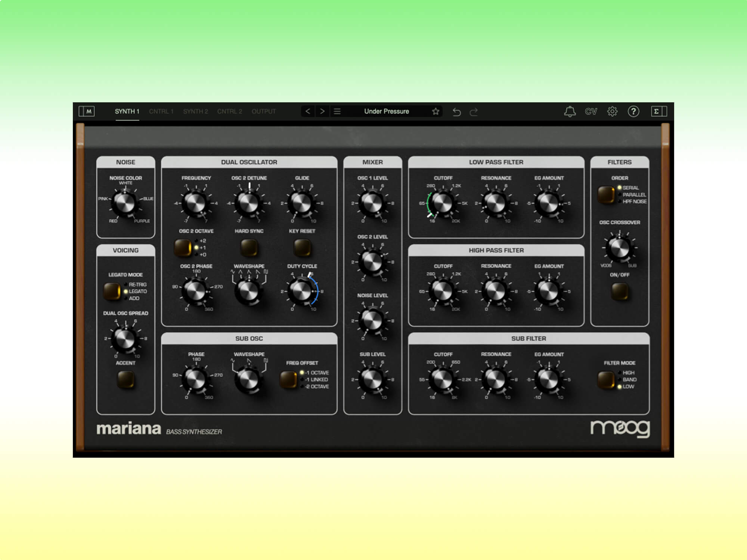Click the OSC 2 Level mixer knob
This screenshot has height=560, width=747.
(x=372, y=262)
